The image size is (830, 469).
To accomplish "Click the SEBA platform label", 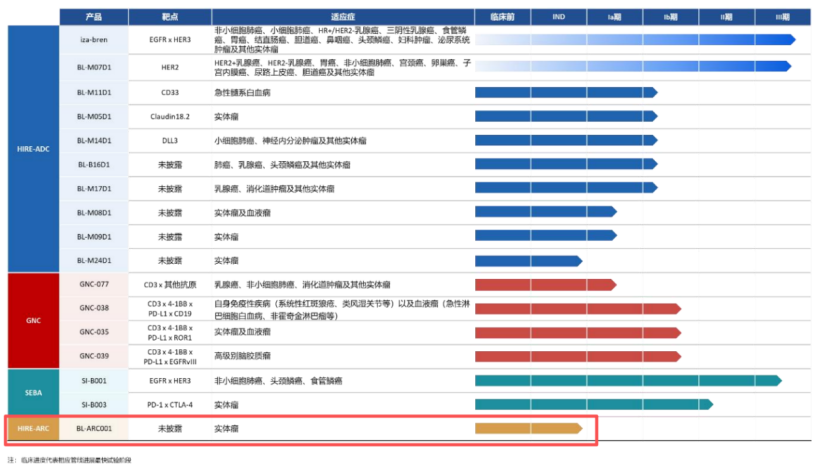I will point(33,392).
